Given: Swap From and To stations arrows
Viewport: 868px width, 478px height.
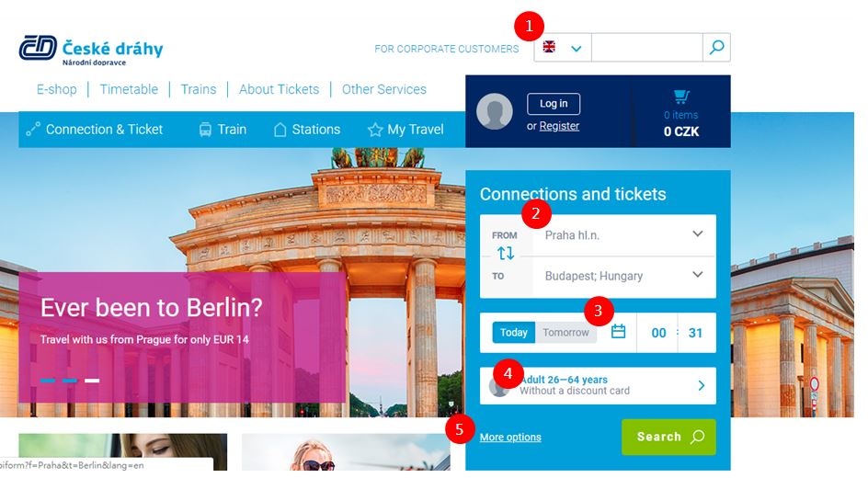Looking at the screenshot, I should (x=506, y=254).
